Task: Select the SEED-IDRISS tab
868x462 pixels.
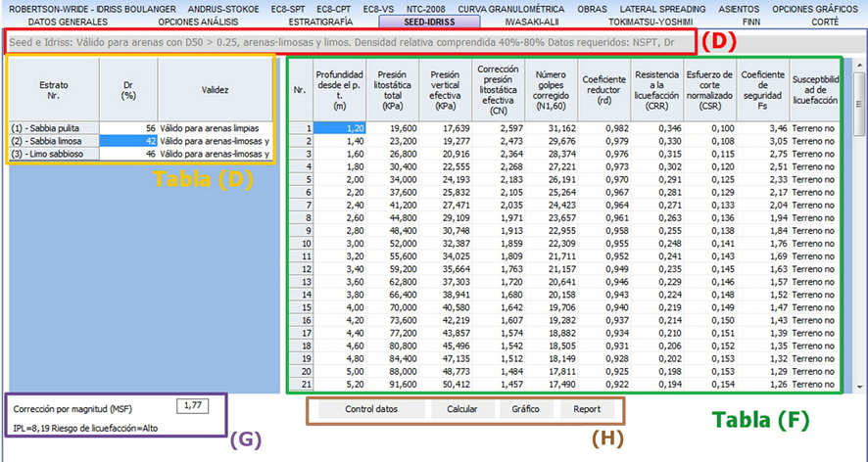Action: (429, 23)
